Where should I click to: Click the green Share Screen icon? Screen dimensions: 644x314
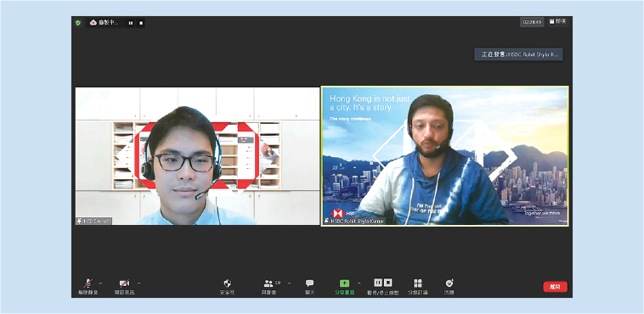tap(344, 283)
